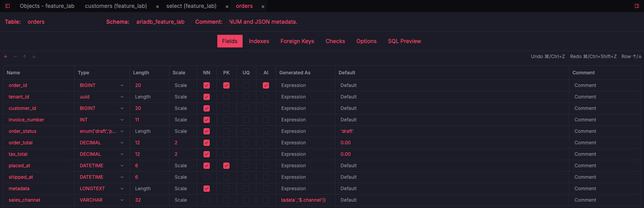Toggle NN checkbox for tenant_id
Viewport: 644px width, 208px height.
(207, 97)
